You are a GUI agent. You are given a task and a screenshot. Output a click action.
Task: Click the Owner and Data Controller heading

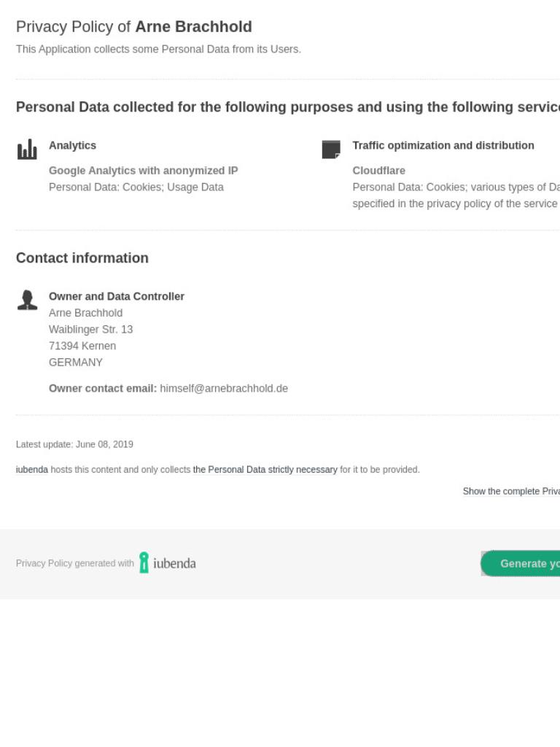[x=116, y=296]
